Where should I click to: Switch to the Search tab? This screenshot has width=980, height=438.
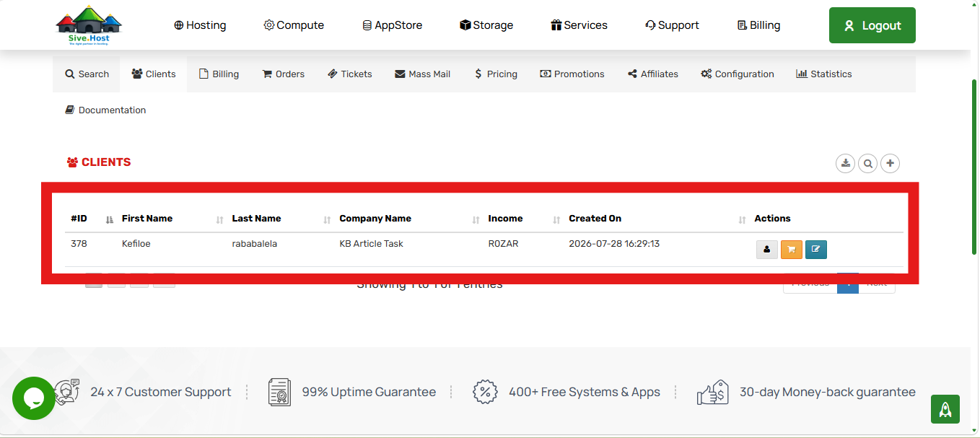pyautogui.click(x=87, y=74)
